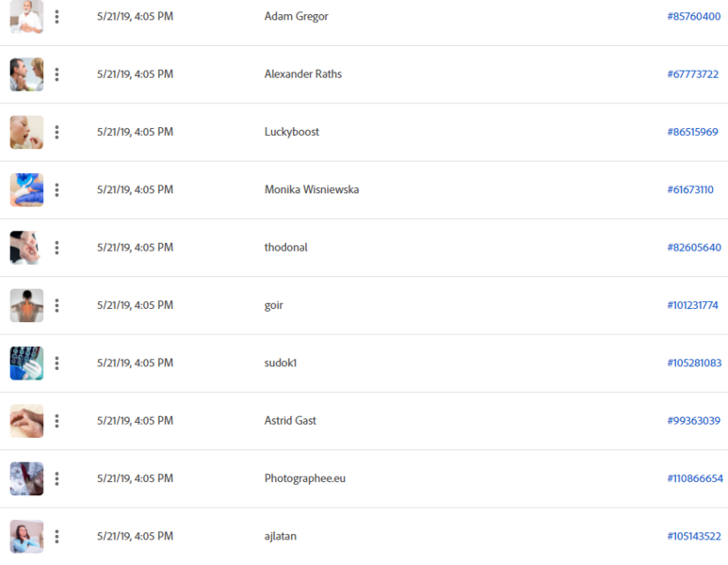Open asset link #85760400
The width and height of the screenshot is (728, 565).
click(694, 16)
